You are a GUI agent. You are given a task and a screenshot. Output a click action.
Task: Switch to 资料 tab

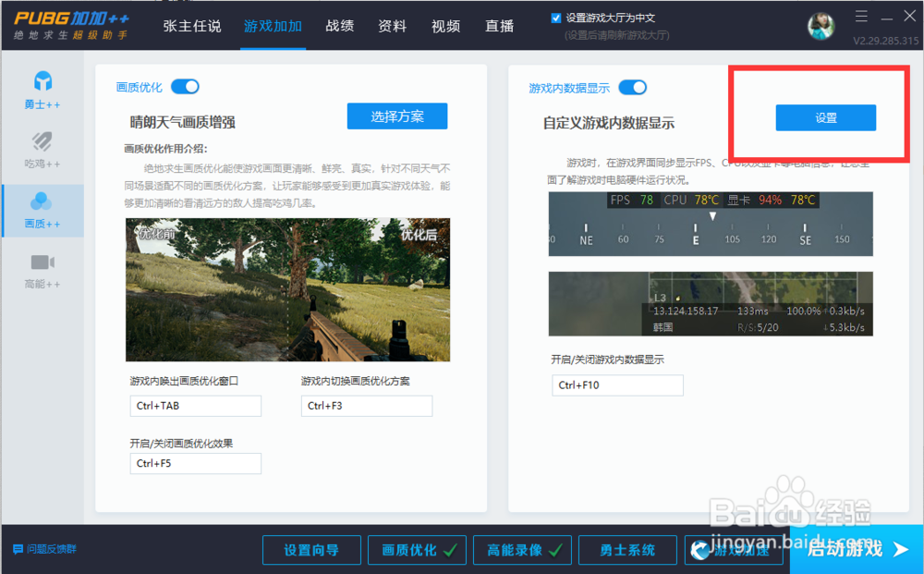click(393, 27)
